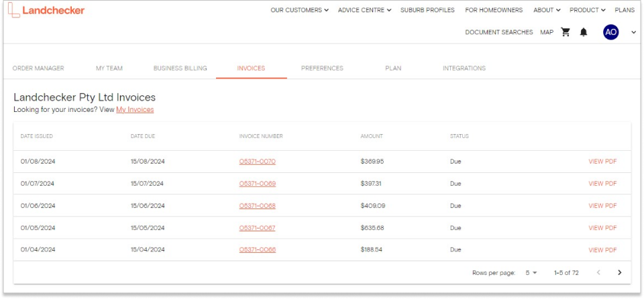644x299 pixels.
Task: Click the Amount column header
Action: [372, 136]
